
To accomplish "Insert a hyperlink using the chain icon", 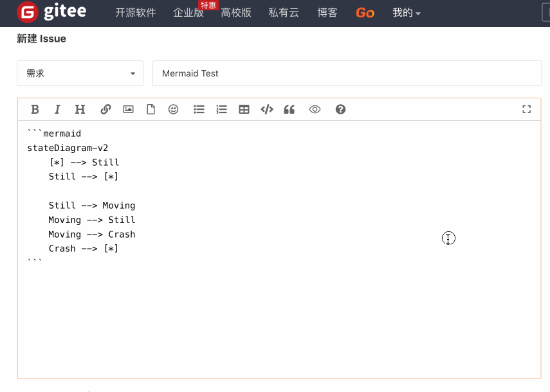I will click(105, 109).
